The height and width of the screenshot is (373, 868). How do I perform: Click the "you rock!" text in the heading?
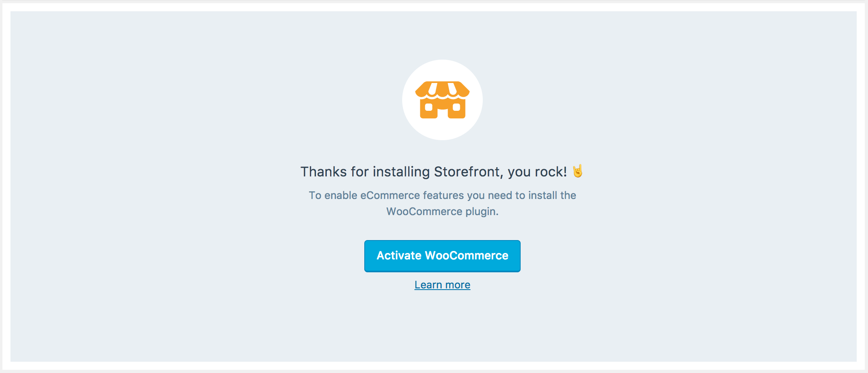pos(537,172)
